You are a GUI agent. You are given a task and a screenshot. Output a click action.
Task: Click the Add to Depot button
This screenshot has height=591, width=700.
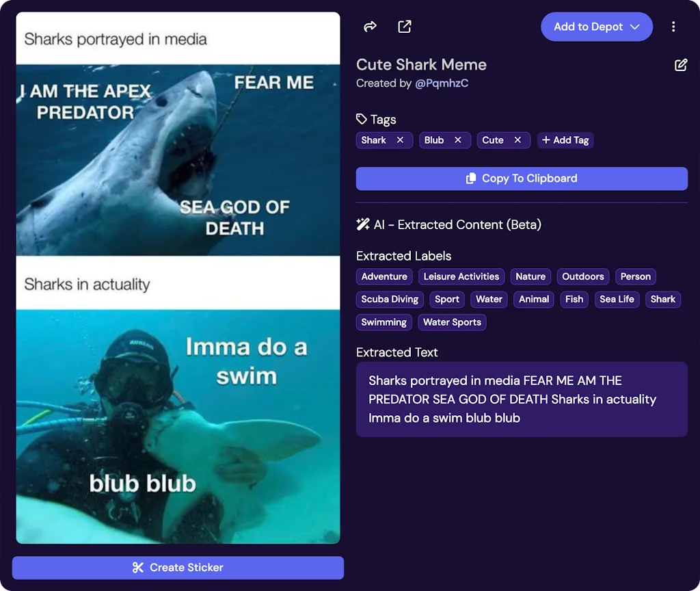coord(589,27)
